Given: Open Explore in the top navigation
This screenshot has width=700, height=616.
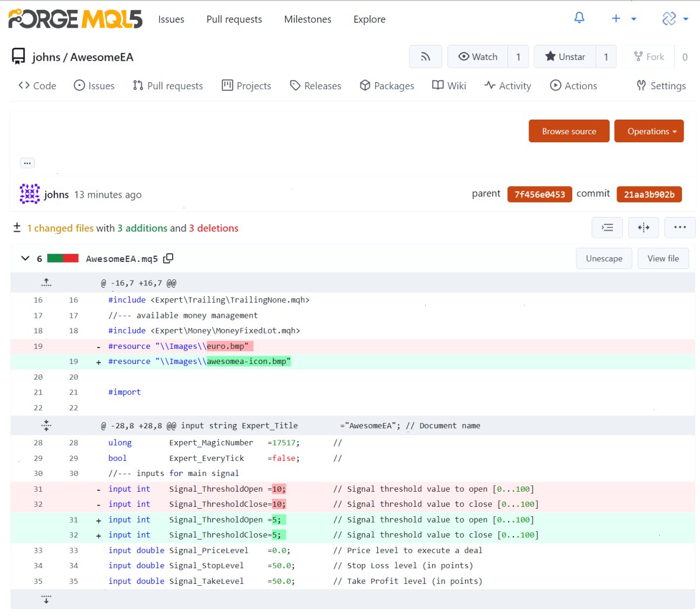Looking at the screenshot, I should point(369,19).
